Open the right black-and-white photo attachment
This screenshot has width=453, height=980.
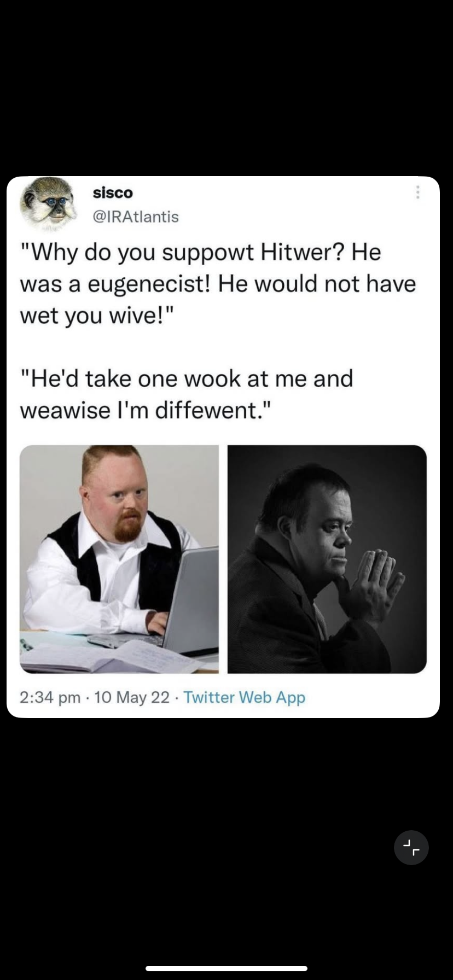(327, 559)
